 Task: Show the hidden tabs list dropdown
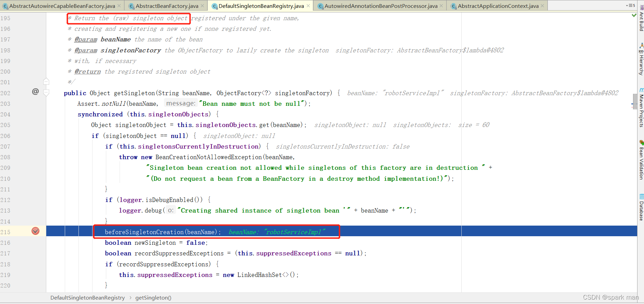pos(630,5)
